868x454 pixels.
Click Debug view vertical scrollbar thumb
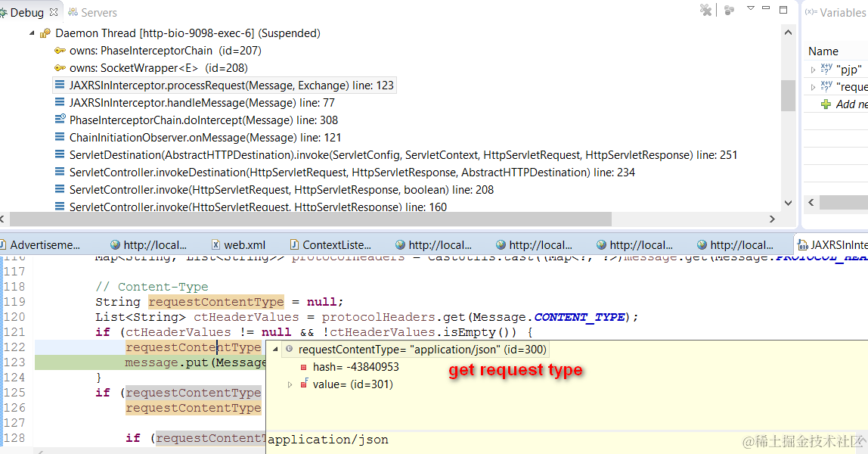point(788,96)
